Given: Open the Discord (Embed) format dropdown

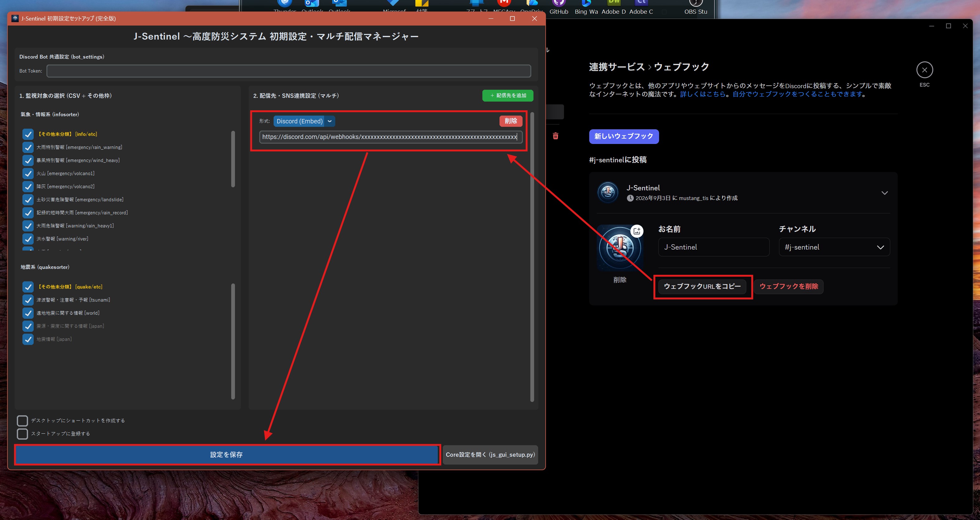Looking at the screenshot, I should pyautogui.click(x=304, y=121).
